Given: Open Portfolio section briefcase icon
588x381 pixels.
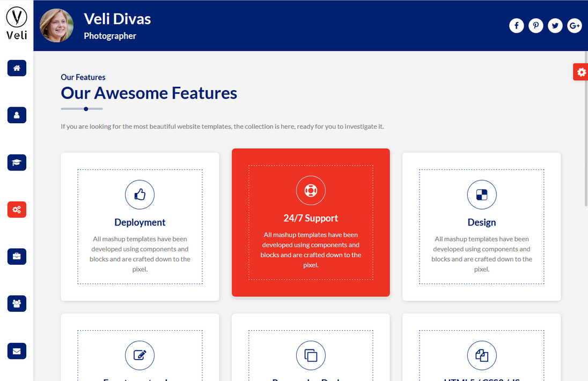Looking at the screenshot, I should [x=17, y=257].
